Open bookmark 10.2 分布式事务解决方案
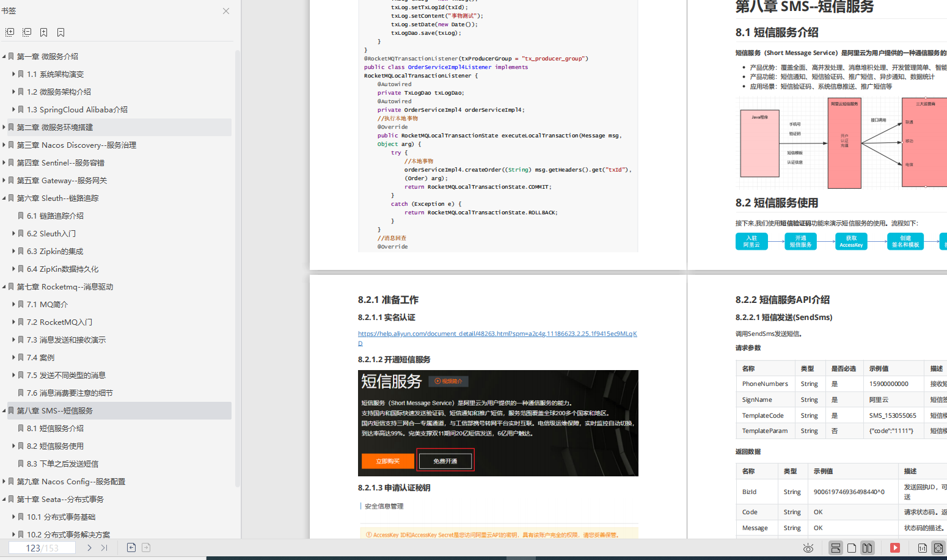The height and width of the screenshot is (560, 947). tap(68, 534)
